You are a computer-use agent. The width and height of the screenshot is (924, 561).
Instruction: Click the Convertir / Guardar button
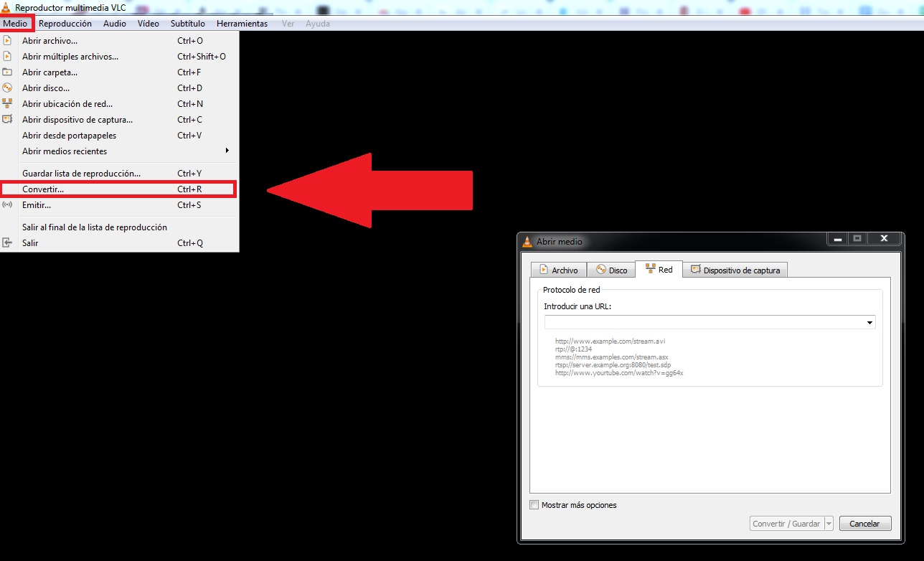pyautogui.click(x=787, y=524)
